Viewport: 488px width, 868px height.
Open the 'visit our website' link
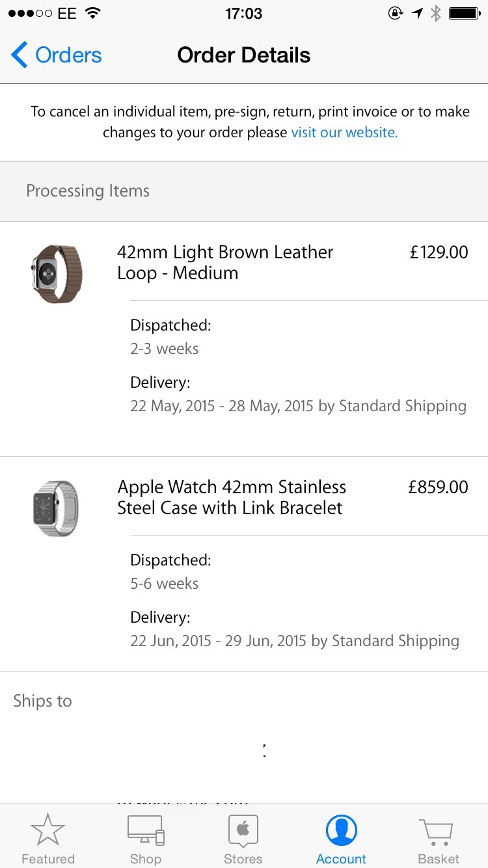[x=344, y=132]
